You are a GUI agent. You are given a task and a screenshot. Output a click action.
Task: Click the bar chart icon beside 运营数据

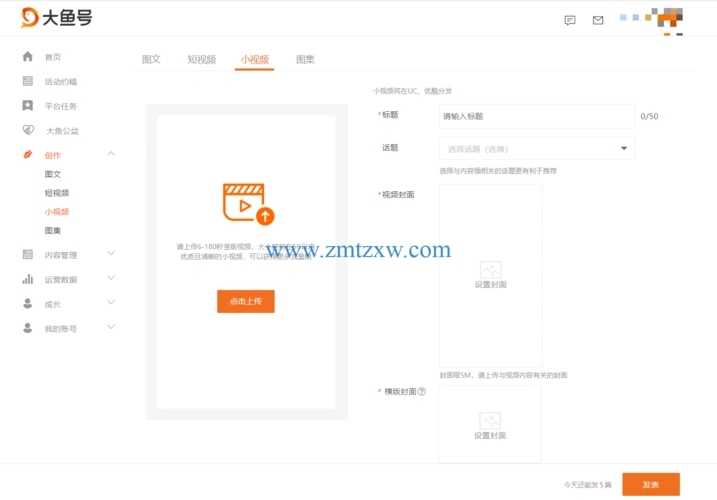(28, 279)
